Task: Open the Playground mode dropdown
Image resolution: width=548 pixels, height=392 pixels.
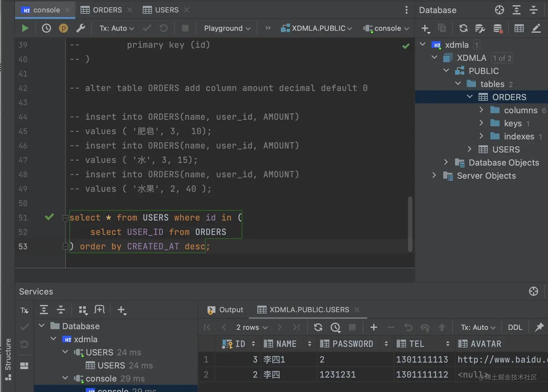Action: (x=227, y=28)
